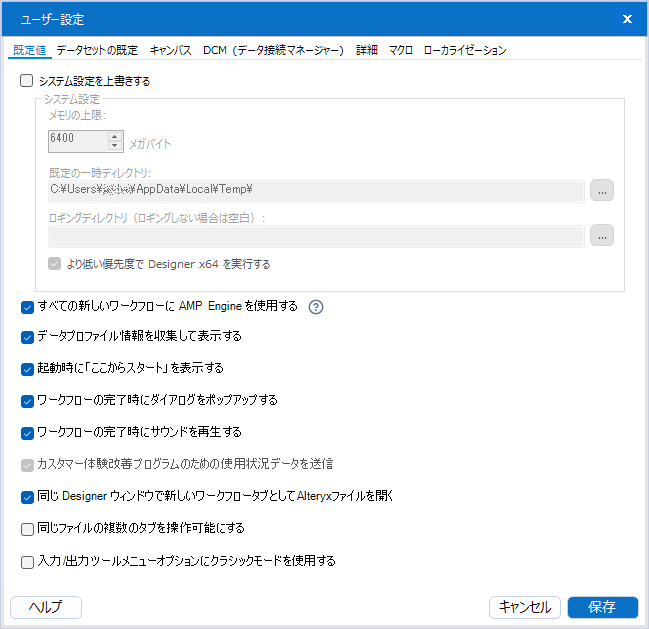Switch to データセットの既定 tab
Image resolution: width=649 pixels, height=629 pixels.
point(97,50)
